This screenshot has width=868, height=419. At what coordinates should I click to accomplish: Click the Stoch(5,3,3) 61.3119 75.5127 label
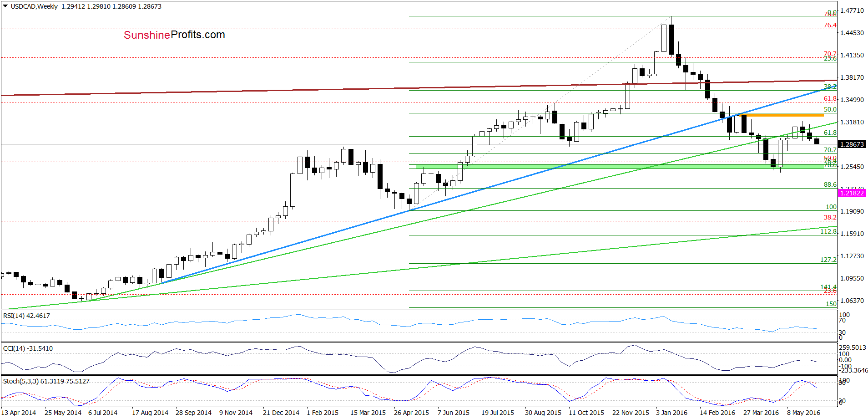point(46,381)
